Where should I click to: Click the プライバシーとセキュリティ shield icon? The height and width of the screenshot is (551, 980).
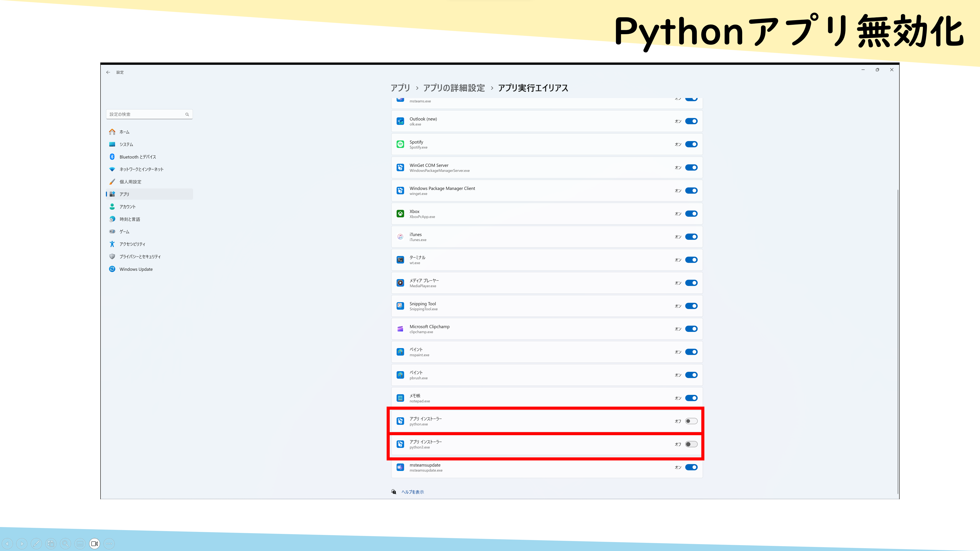(x=112, y=257)
